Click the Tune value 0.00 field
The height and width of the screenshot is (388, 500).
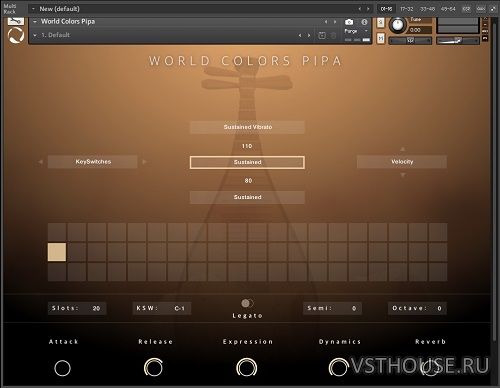pos(420,30)
